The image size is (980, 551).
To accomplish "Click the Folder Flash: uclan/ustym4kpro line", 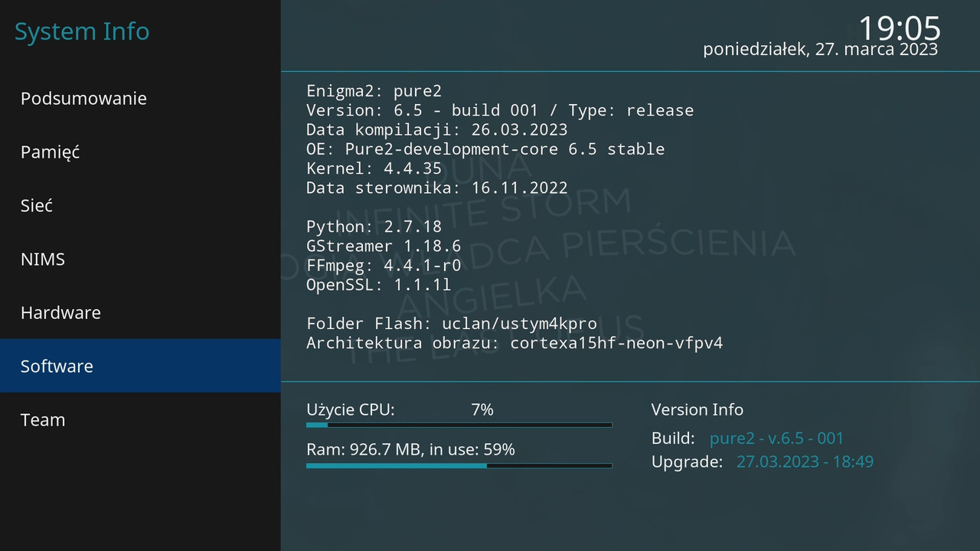I will pos(452,324).
